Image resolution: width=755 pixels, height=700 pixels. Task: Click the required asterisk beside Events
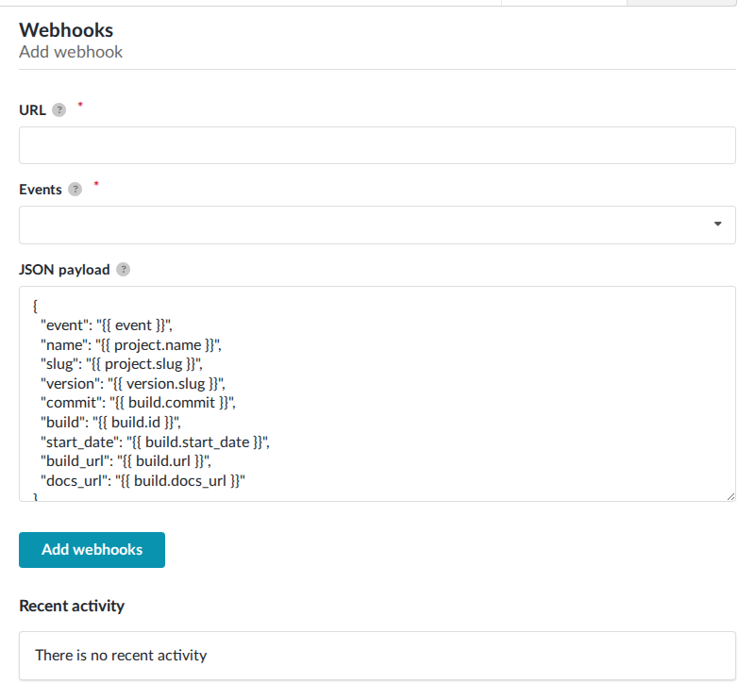95,185
